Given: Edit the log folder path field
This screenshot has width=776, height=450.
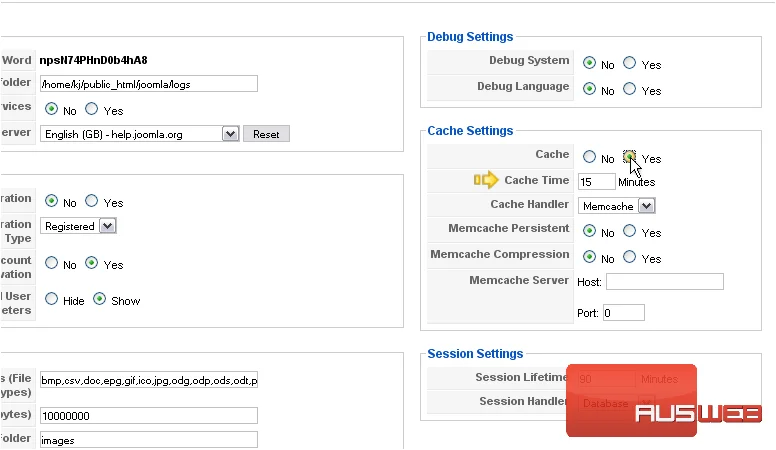Looking at the screenshot, I should click(149, 84).
